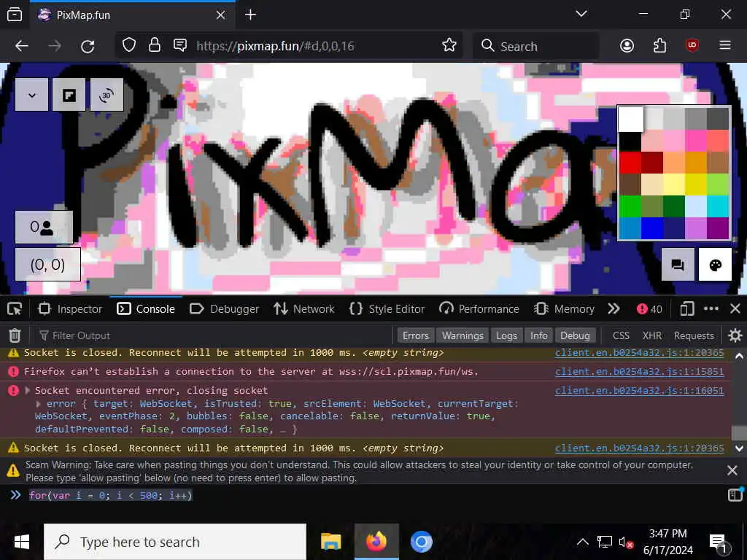Toggle the Logs filter
This screenshot has width=747, height=560.
pos(506,335)
